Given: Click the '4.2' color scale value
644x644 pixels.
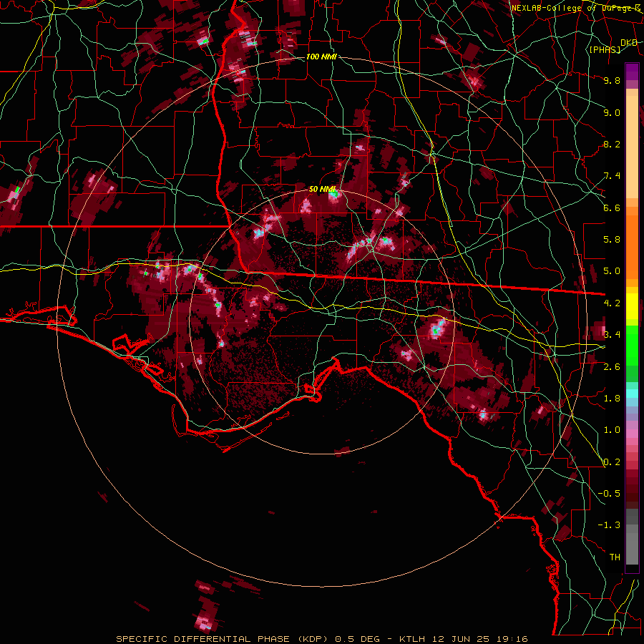Looking at the screenshot, I should (612, 303).
